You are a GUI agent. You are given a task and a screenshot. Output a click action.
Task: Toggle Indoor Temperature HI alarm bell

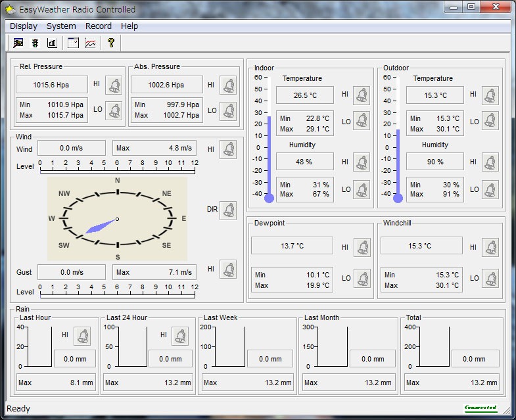click(x=362, y=95)
